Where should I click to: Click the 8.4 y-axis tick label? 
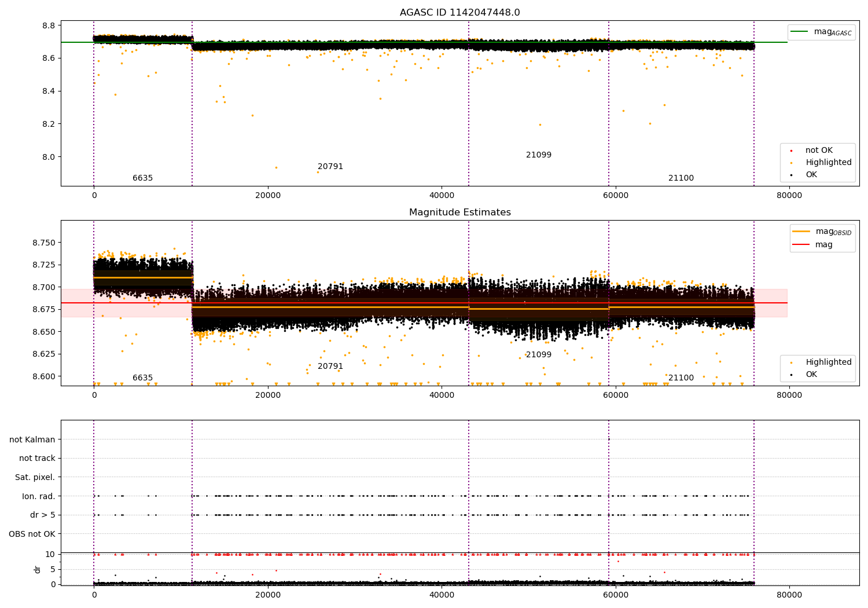pyautogui.click(x=49, y=91)
